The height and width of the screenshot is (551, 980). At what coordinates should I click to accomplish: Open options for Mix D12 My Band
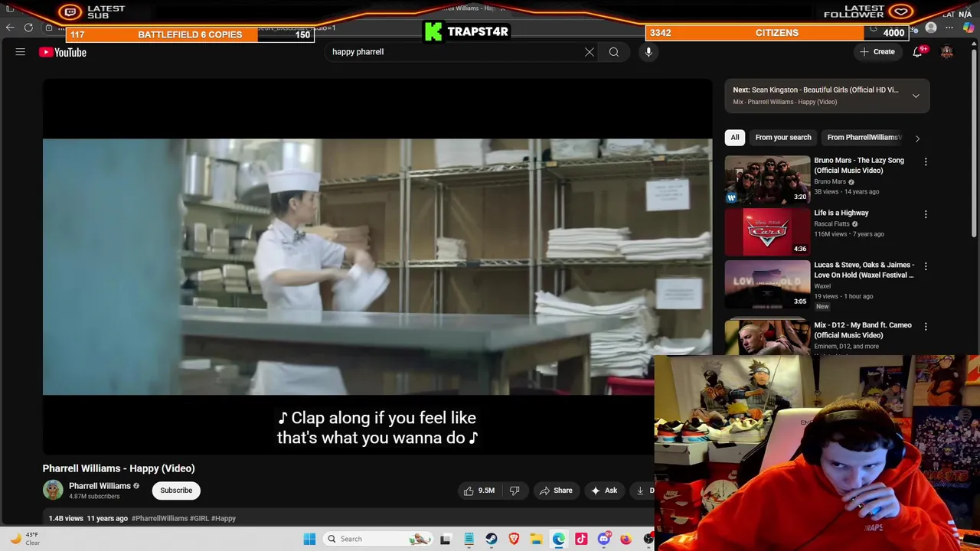(x=926, y=326)
